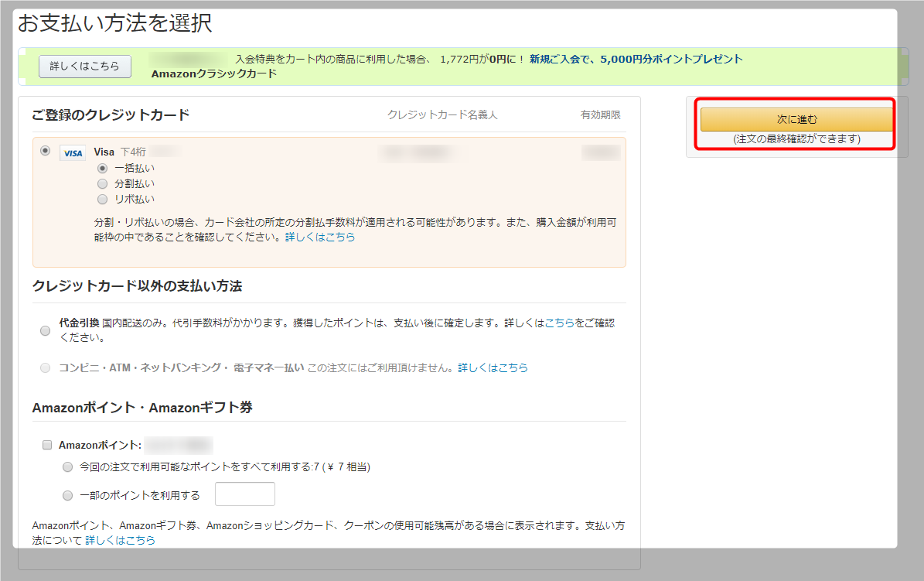Choose 一括払い payment option
The width and height of the screenshot is (924, 581).
tap(103, 168)
